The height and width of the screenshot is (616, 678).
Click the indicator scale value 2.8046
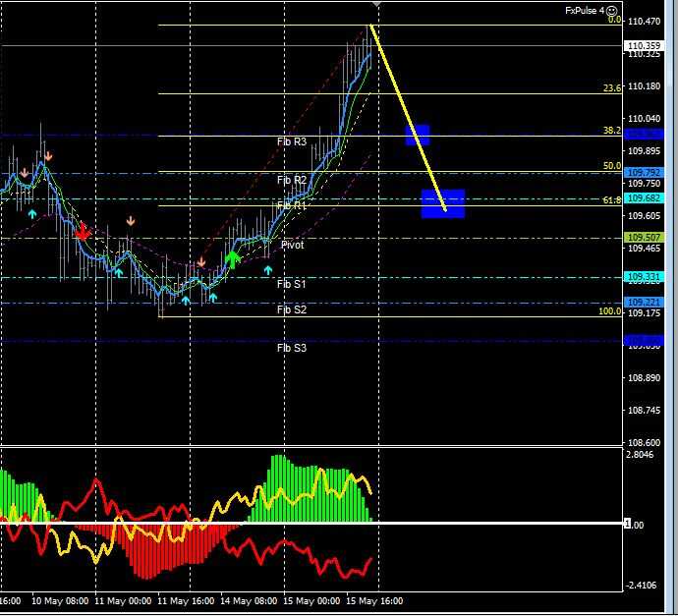coord(640,455)
